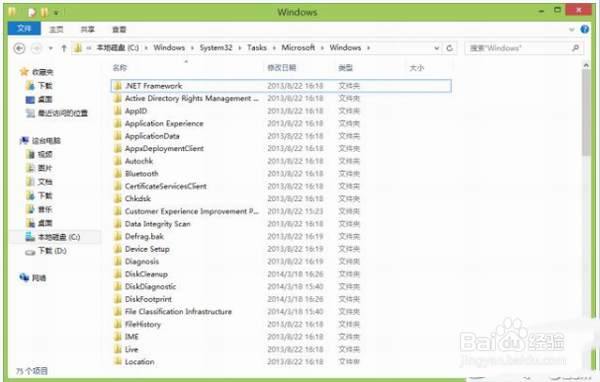Image resolution: width=600 pixels, height=382 pixels.
Task: Click the FileHistory folder name
Action: 143,324
